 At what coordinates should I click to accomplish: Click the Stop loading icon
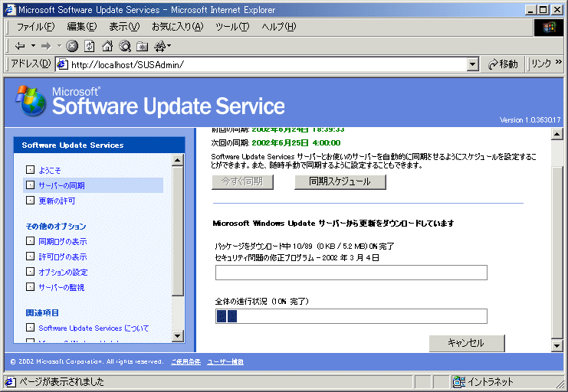point(72,46)
